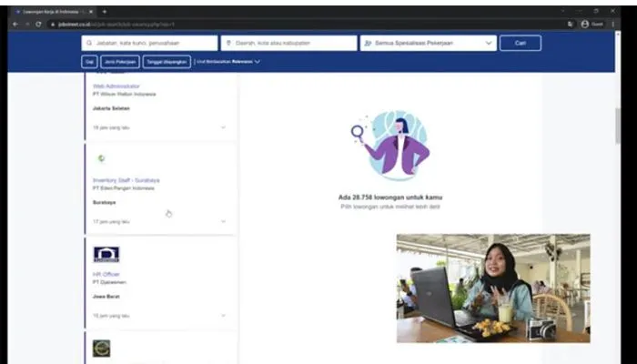Click the woman with magnifier illustration
The width and height of the screenshot is (637, 364).
point(390,145)
